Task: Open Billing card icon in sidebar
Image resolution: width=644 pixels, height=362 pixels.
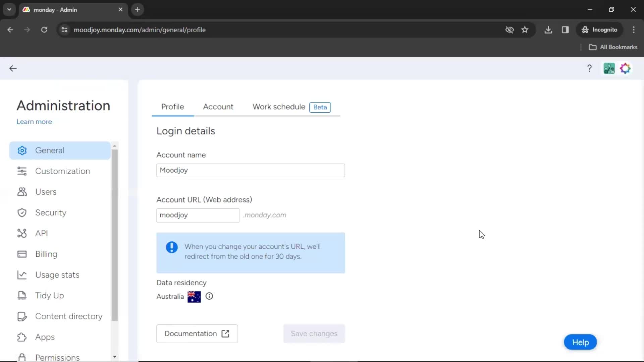Action: click(22, 254)
